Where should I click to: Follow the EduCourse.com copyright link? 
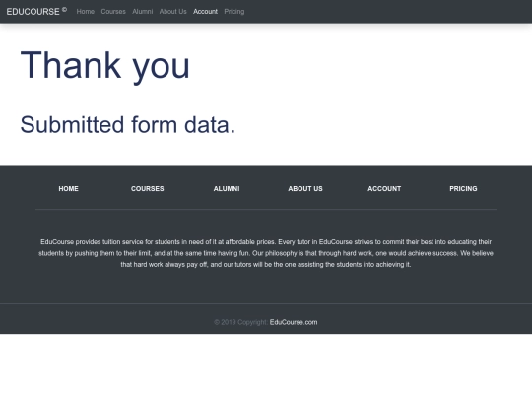294,322
